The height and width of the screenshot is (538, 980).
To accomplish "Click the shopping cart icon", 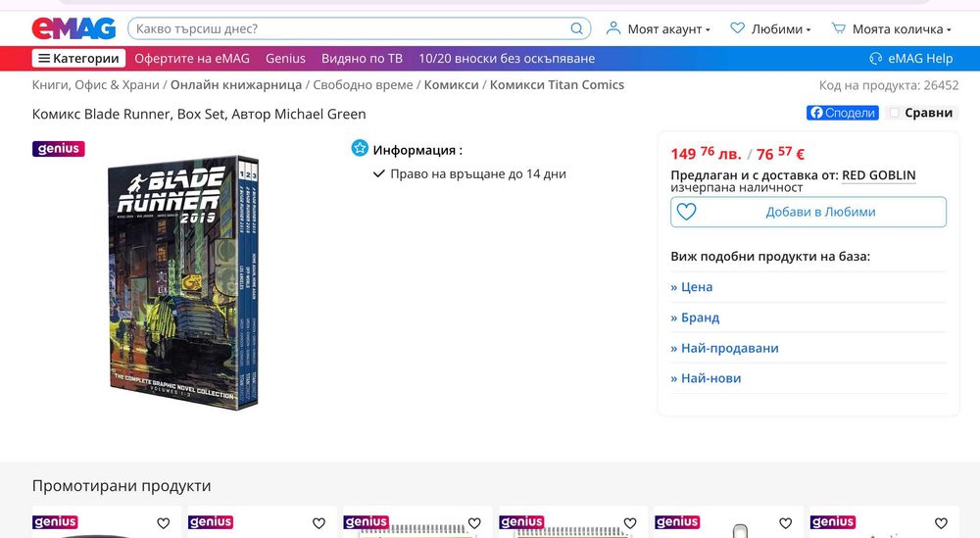I will tap(838, 28).
